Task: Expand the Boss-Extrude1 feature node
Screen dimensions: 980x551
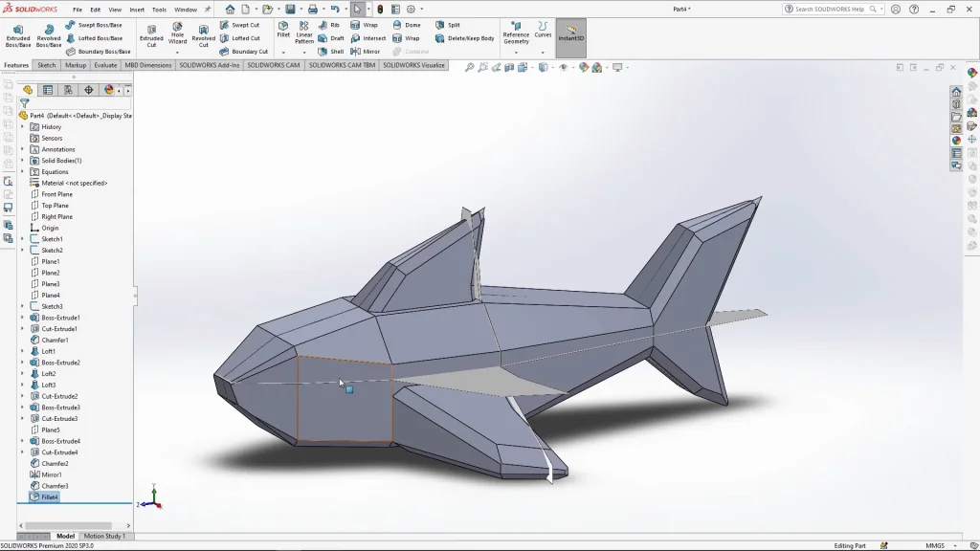Action: (x=23, y=318)
